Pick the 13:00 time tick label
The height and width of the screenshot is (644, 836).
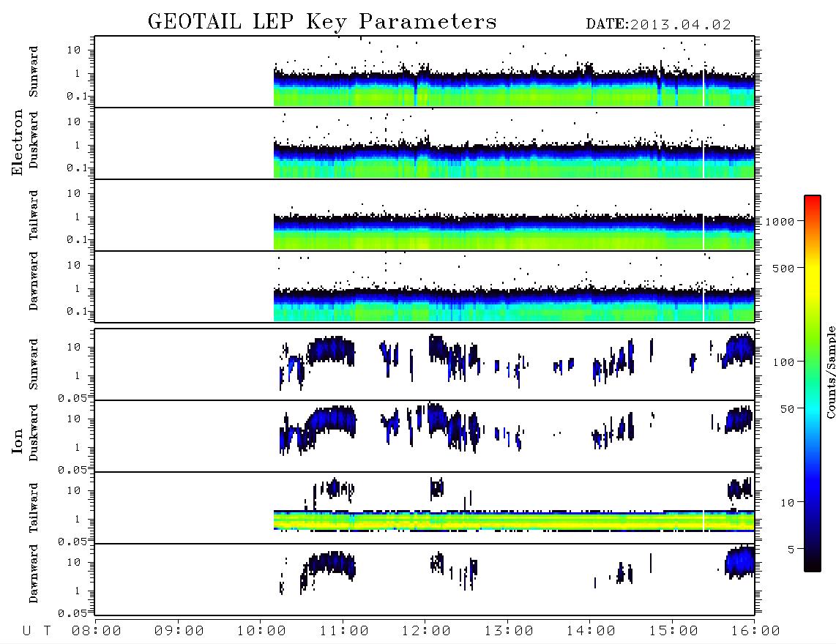509,632
